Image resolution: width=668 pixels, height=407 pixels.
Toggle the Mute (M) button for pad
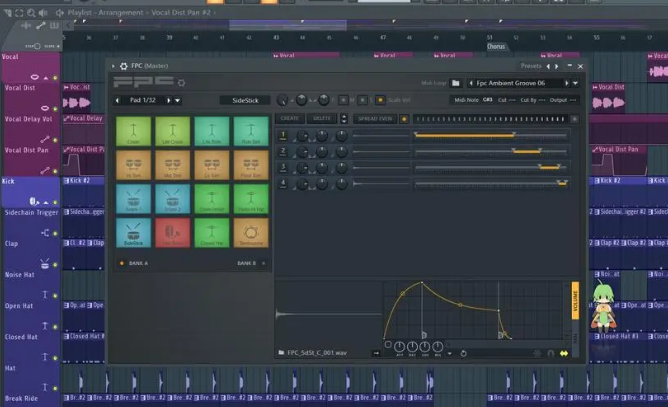click(x=343, y=100)
